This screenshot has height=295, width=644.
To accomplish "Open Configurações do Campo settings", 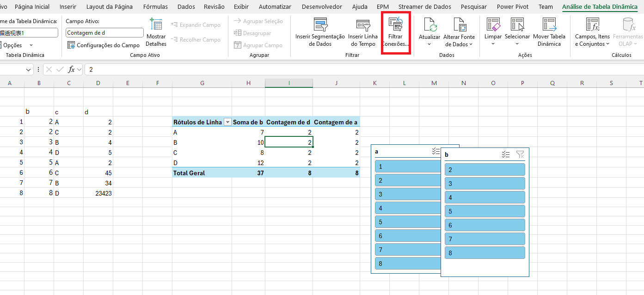I will (x=104, y=45).
